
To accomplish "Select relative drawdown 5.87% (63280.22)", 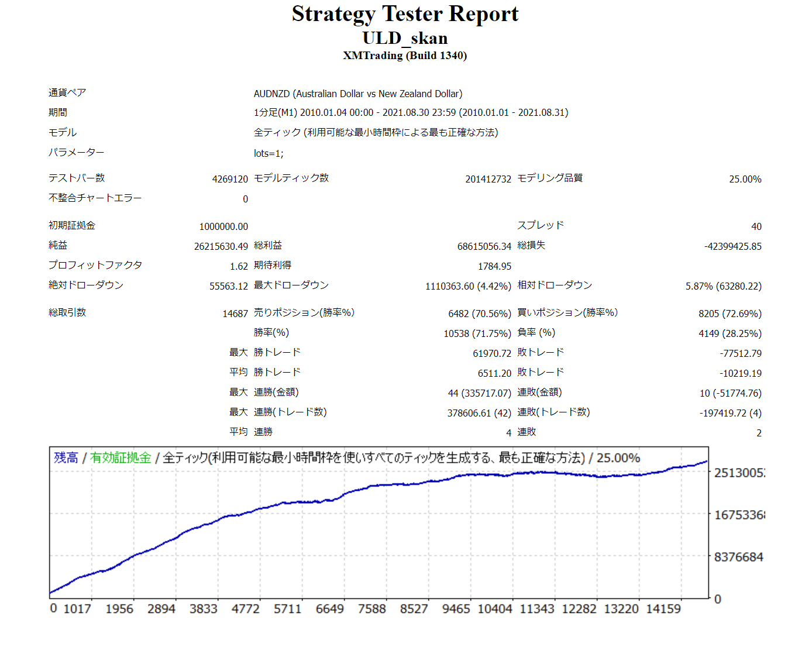I will tap(723, 286).
